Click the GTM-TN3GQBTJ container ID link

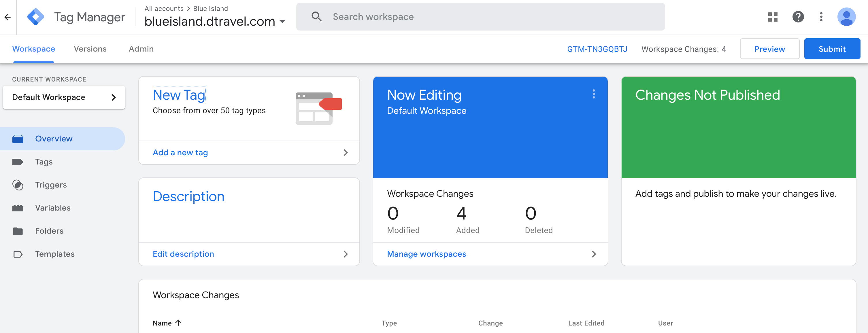click(597, 49)
